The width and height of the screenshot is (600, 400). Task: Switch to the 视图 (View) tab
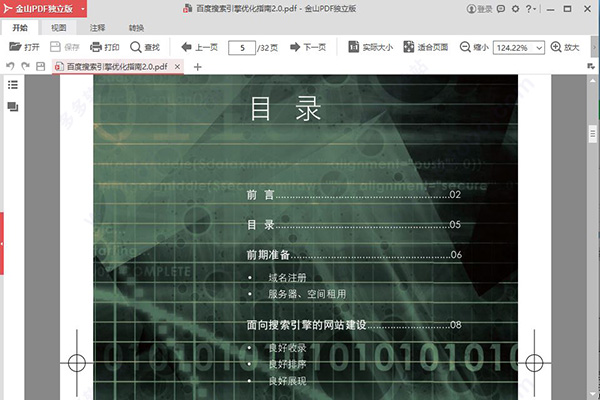pyautogui.click(x=59, y=28)
